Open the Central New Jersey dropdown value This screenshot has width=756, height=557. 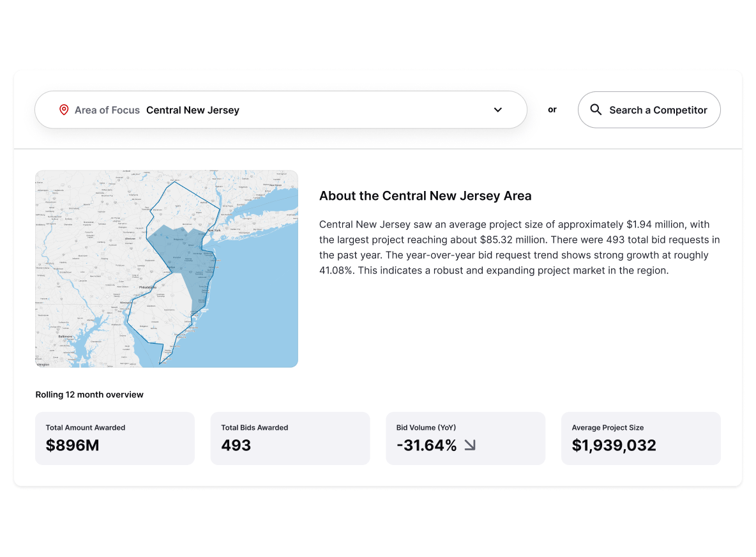[193, 110]
